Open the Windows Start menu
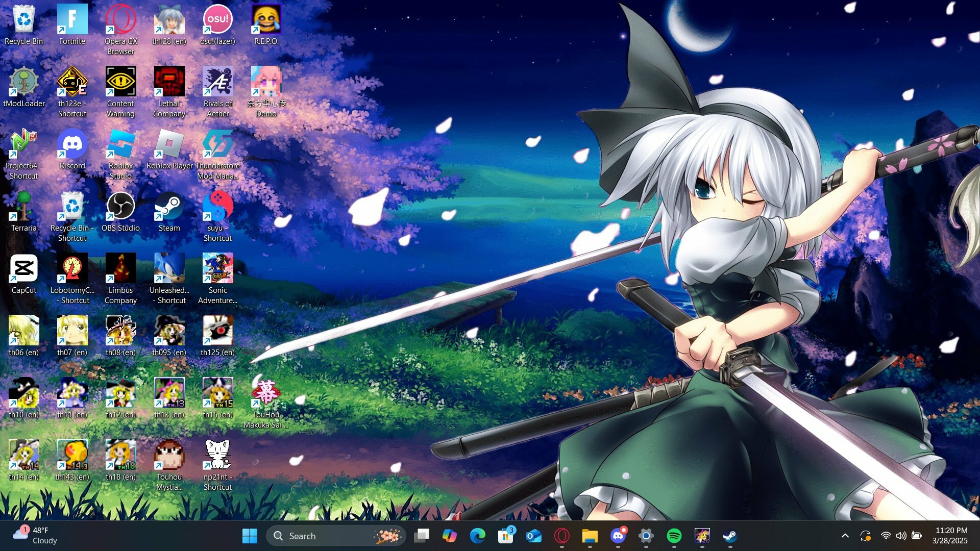The width and height of the screenshot is (980, 551). tap(250, 536)
